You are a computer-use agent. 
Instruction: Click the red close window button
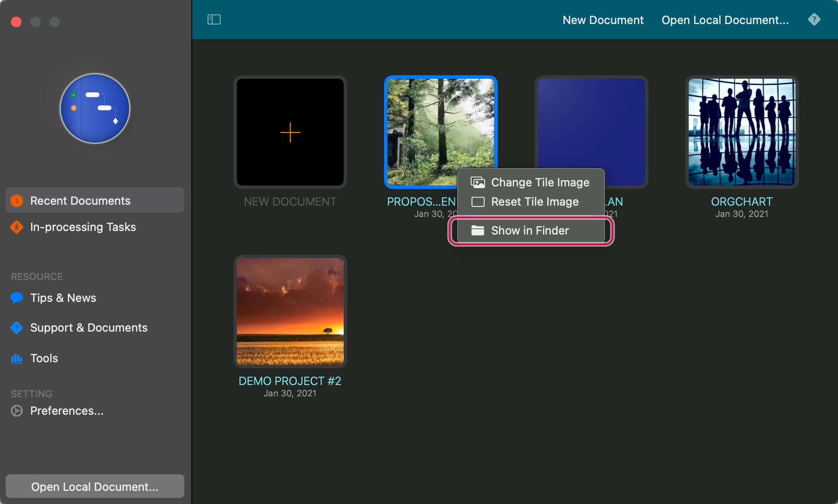click(16, 22)
